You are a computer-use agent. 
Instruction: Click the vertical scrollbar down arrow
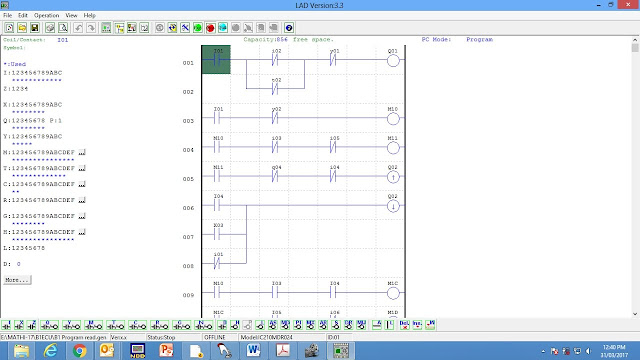[x=635, y=314]
